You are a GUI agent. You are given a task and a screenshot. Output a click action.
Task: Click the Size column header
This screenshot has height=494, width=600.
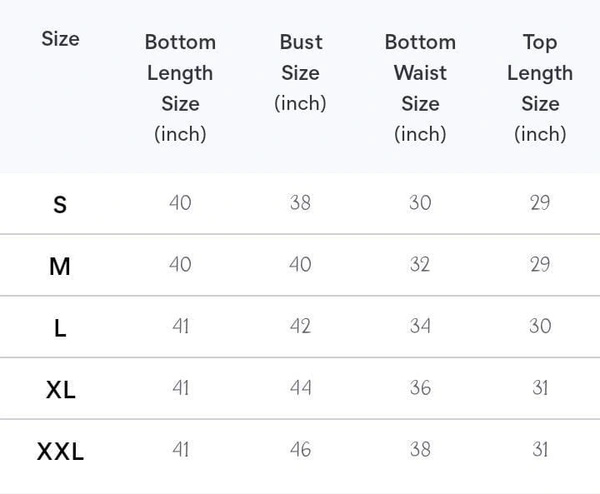coord(60,39)
